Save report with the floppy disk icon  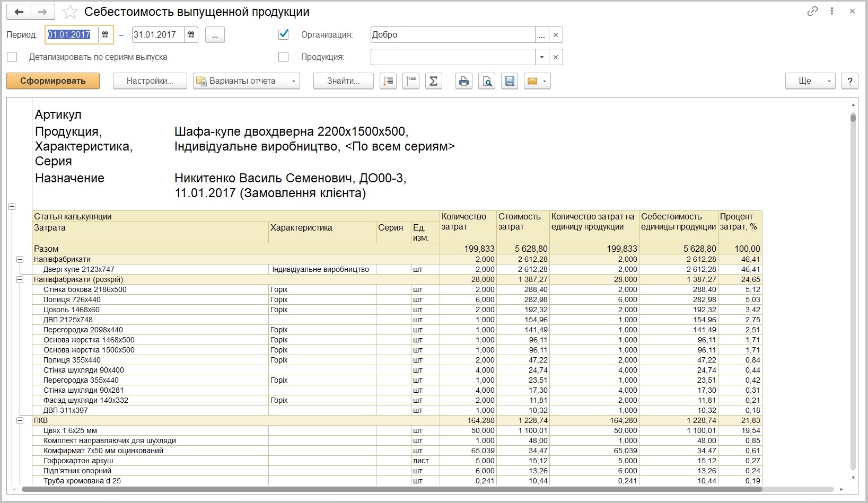coord(510,81)
